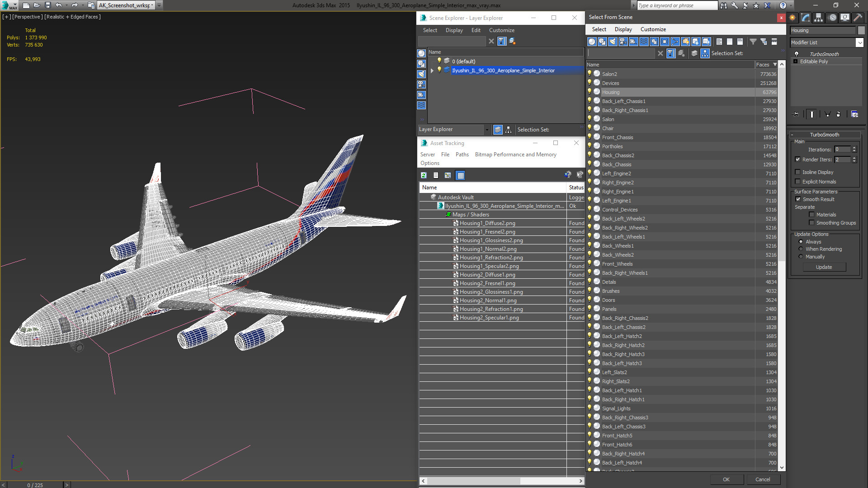Click the Undo arrow icon
Viewport: 868px width, 488px height.
point(58,5)
